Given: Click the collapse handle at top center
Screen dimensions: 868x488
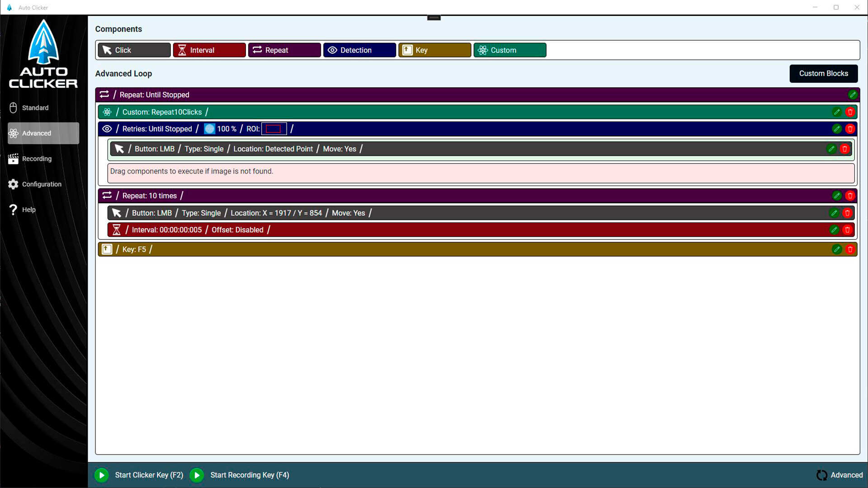Looking at the screenshot, I should [434, 18].
